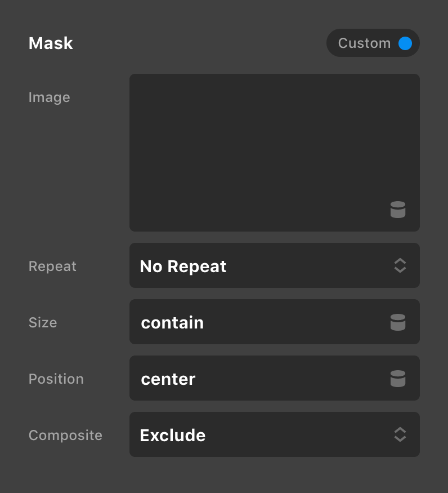Click the Image property label

pos(50,97)
